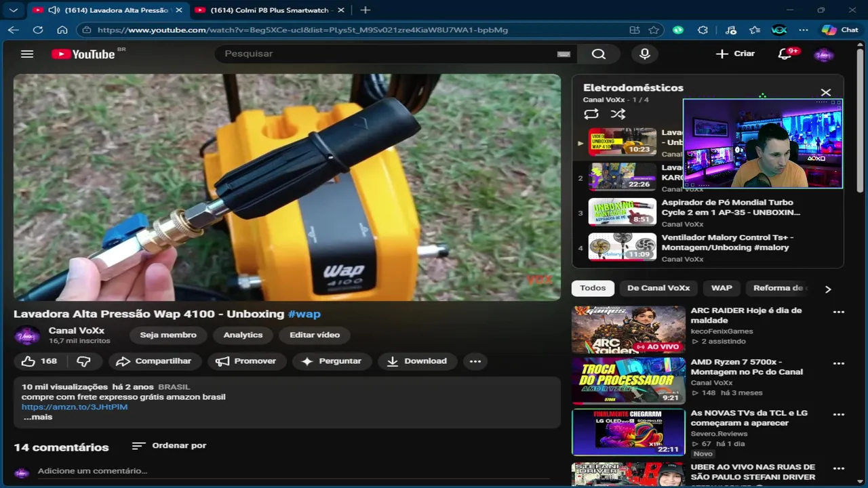Start voice search with microphone icon
The height and width of the screenshot is (488, 868).
point(645,54)
